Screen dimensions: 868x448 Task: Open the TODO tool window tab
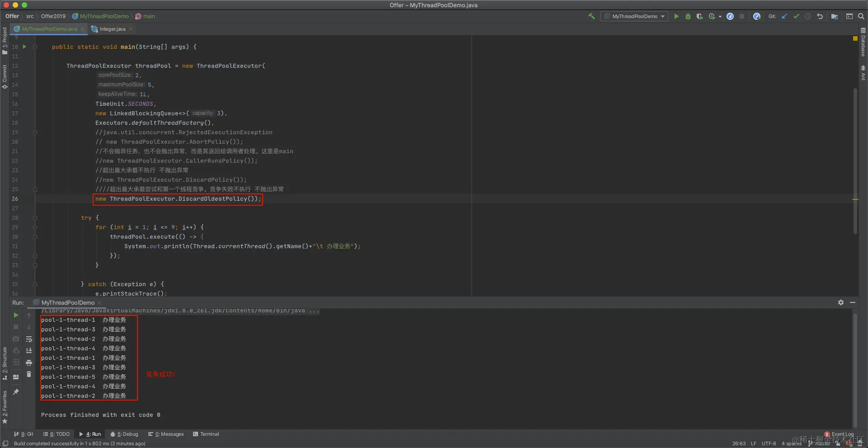click(x=57, y=434)
